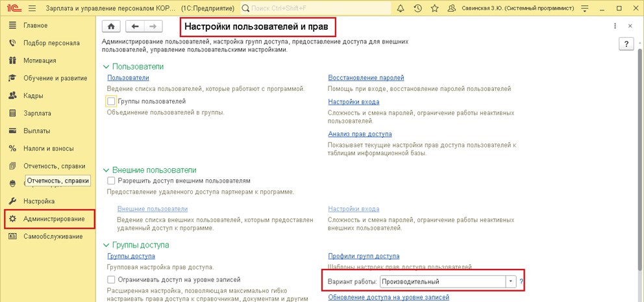Click the Вариант работы field value

tap(443, 282)
